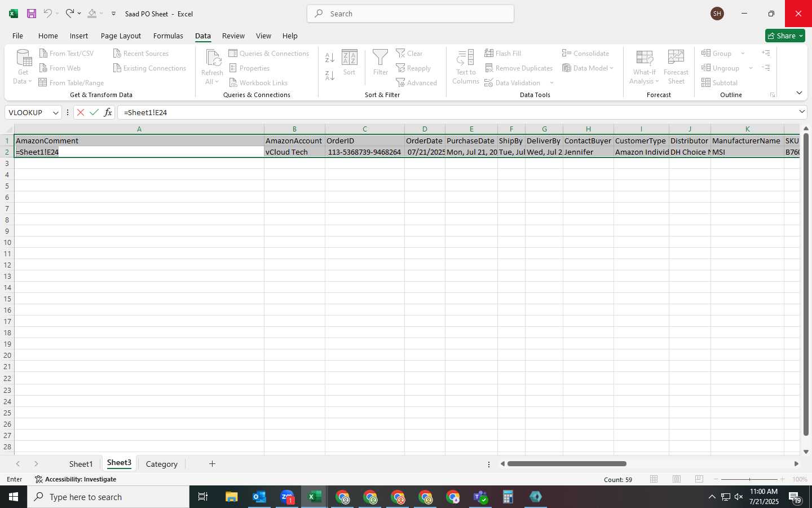The width and height of the screenshot is (812, 508).
Task: Click From Web
Action: (60, 68)
